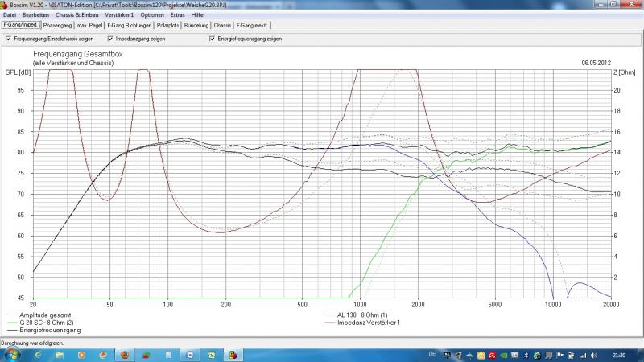Viewport: 644px width, 362px height.
Task: Toggle Frequenzgang Einzelchassis zeigen checkbox
Action: pos(8,38)
